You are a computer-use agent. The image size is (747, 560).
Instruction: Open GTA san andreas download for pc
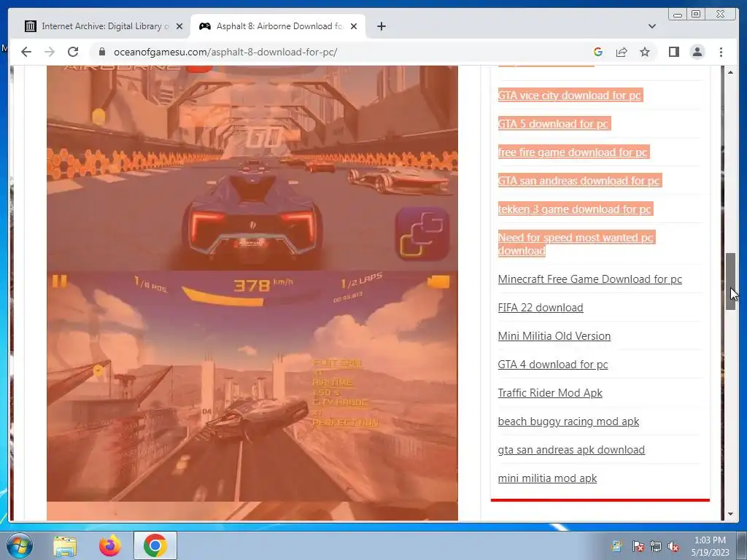point(578,181)
